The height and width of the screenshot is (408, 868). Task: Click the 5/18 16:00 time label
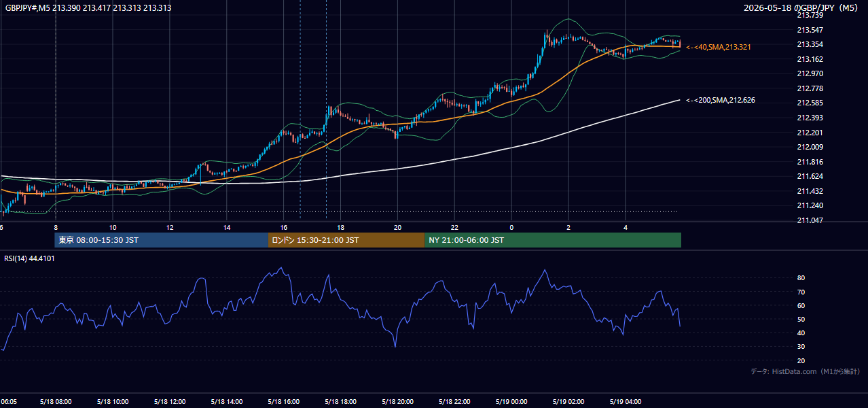(x=283, y=402)
